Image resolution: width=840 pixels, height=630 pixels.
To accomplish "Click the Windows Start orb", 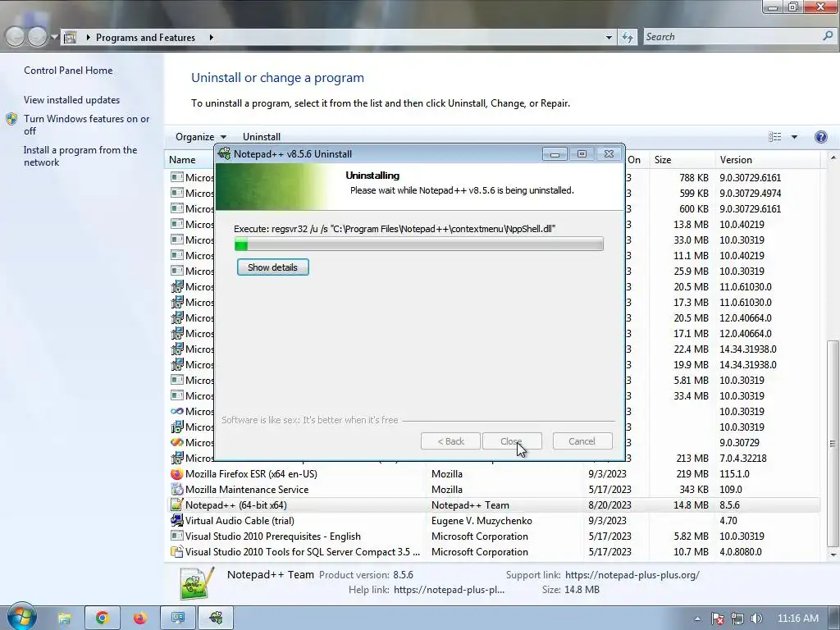I will [x=21, y=617].
